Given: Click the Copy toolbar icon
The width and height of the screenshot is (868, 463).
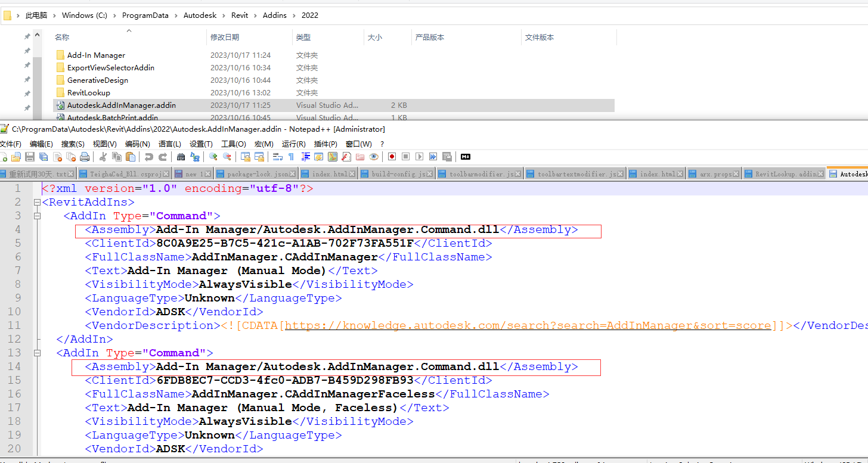Looking at the screenshot, I should coord(117,157).
